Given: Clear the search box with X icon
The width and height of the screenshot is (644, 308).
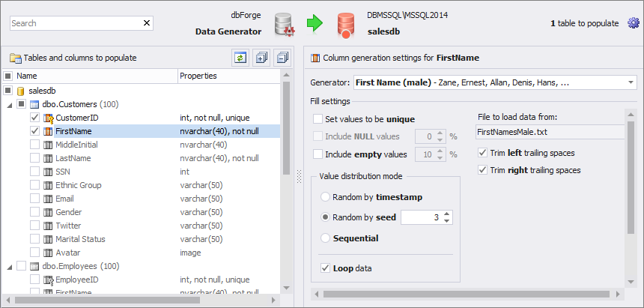Looking at the screenshot, I should click(x=147, y=23).
